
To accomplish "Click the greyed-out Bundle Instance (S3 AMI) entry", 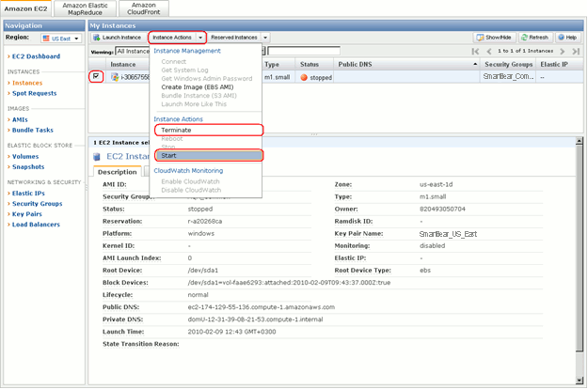I will 199,96.
